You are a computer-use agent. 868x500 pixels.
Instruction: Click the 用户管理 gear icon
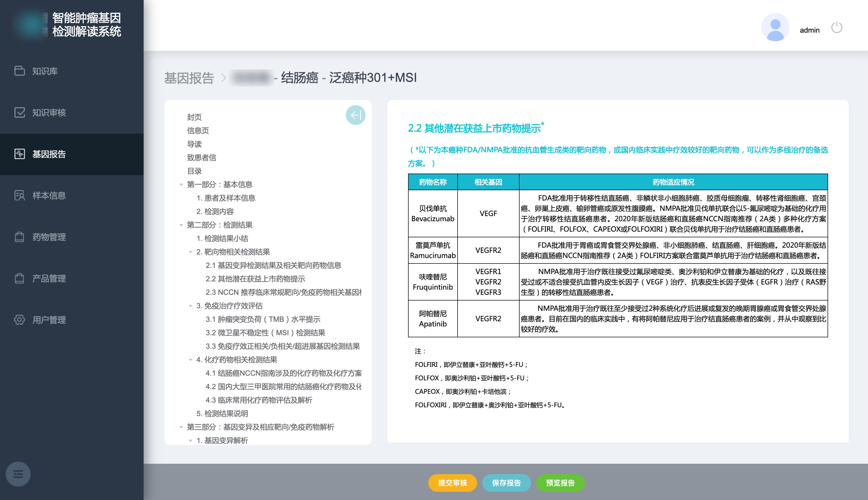tap(20, 320)
